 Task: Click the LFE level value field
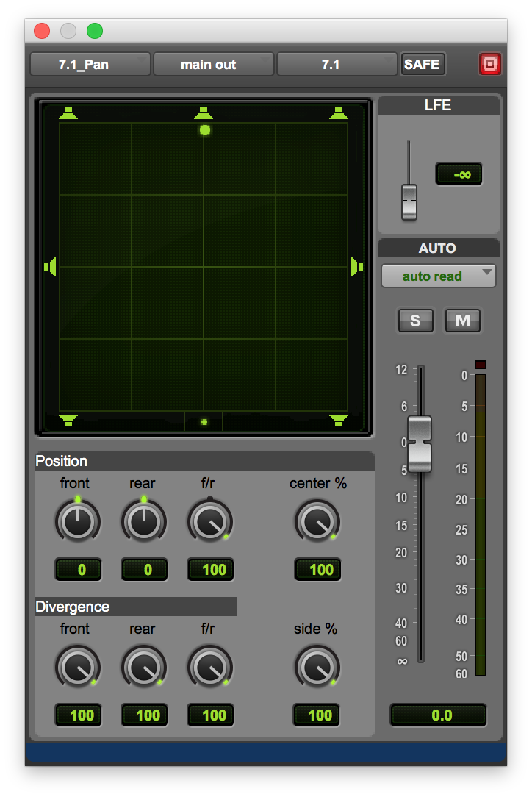[459, 174]
